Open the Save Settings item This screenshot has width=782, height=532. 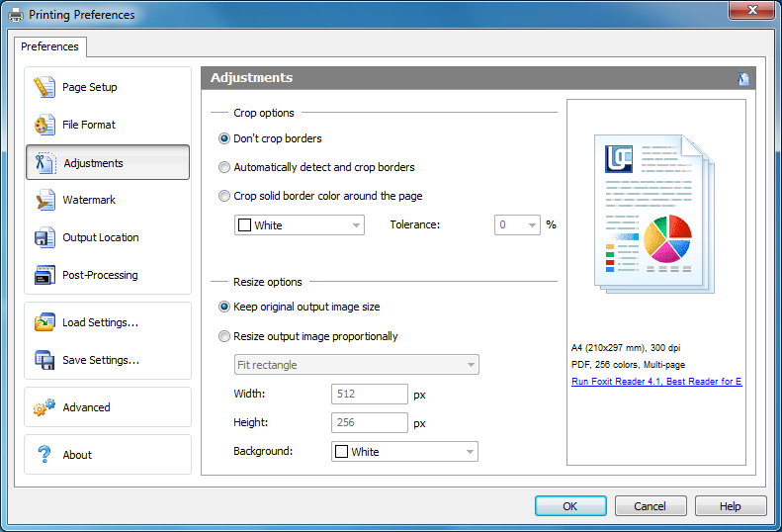pos(100,360)
